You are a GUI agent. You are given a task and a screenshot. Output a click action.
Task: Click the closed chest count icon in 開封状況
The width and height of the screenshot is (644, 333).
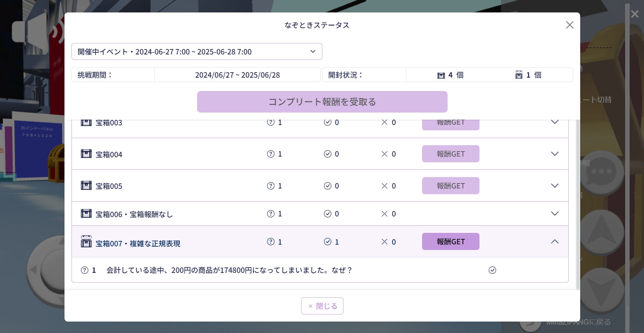(x=441, y=75)
